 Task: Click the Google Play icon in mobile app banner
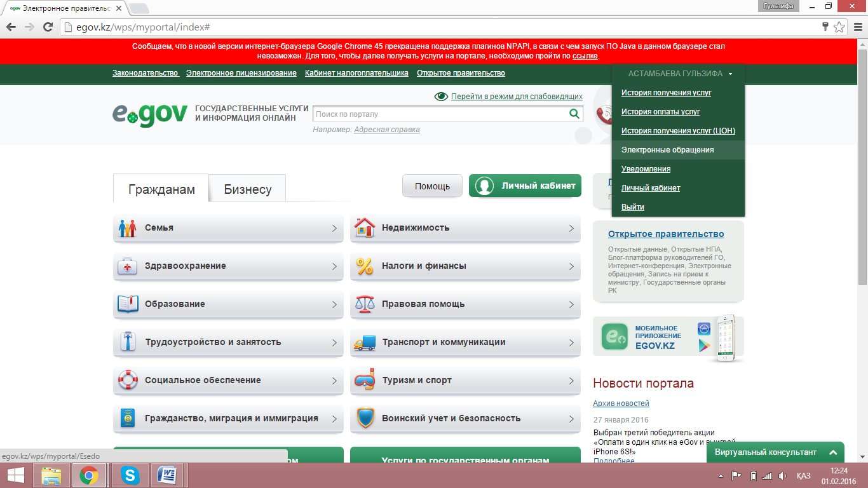704,346
